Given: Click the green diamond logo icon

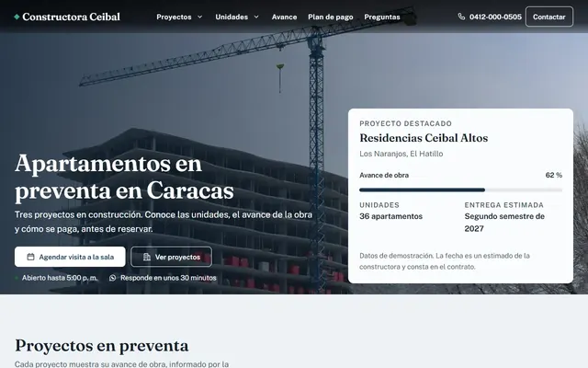Looking at the screenshot, I should click(17, 17).
